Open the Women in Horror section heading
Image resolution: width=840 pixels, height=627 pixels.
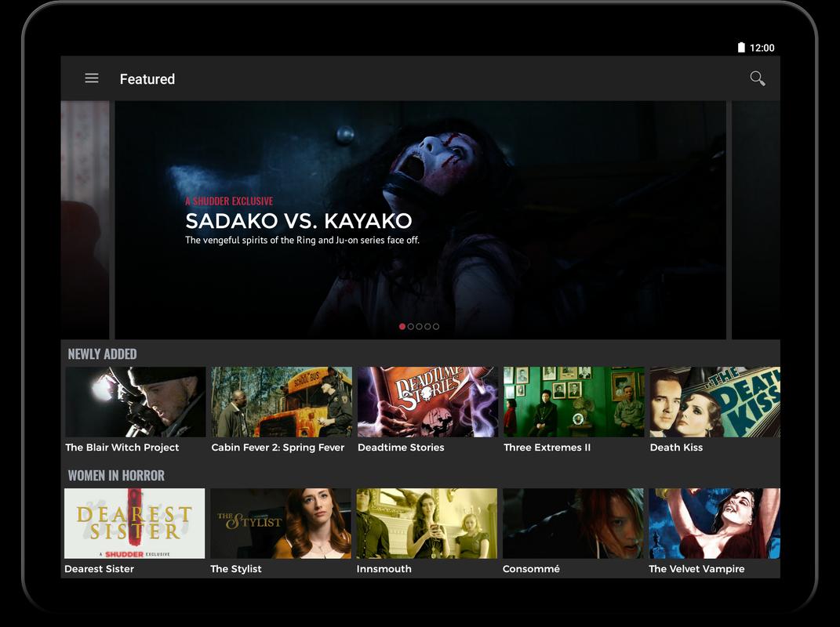pyautogui.click(x=116, y=476)
